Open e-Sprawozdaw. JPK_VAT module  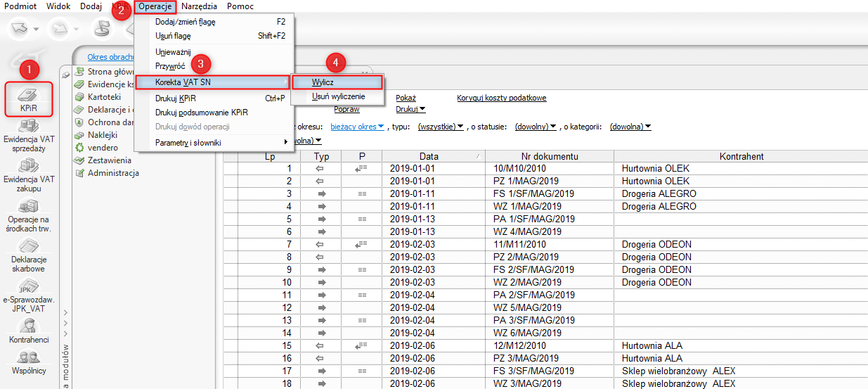(29, 295)
